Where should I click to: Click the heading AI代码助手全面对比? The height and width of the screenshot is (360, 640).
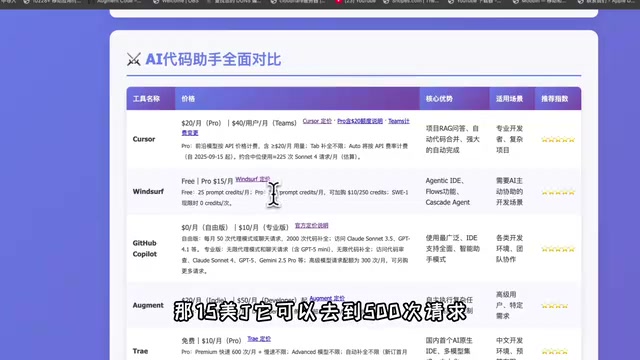coord(213,60)
